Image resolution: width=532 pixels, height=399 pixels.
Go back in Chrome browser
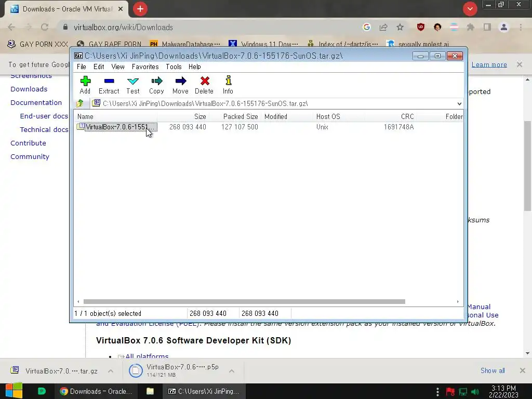[11, 27]
